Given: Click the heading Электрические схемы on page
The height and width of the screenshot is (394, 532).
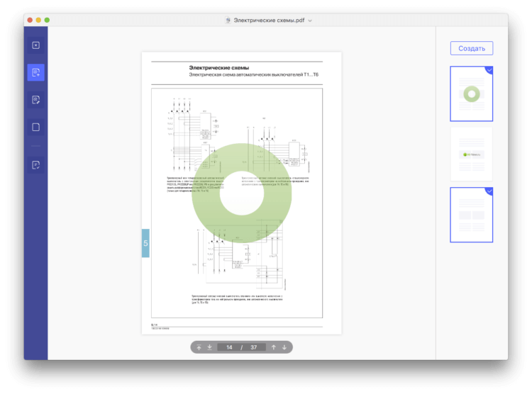Looking at the screenshot, I should coord(219,68).
